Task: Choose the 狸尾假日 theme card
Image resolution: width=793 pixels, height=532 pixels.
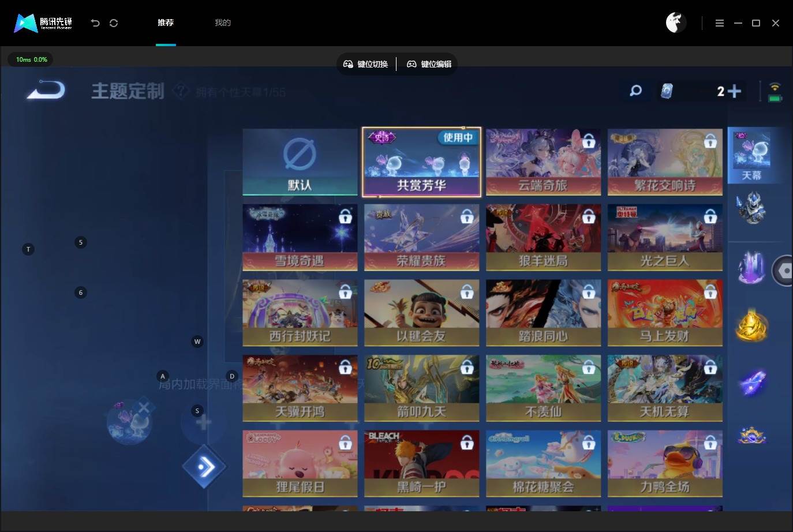Action: [x=300, y=463]
